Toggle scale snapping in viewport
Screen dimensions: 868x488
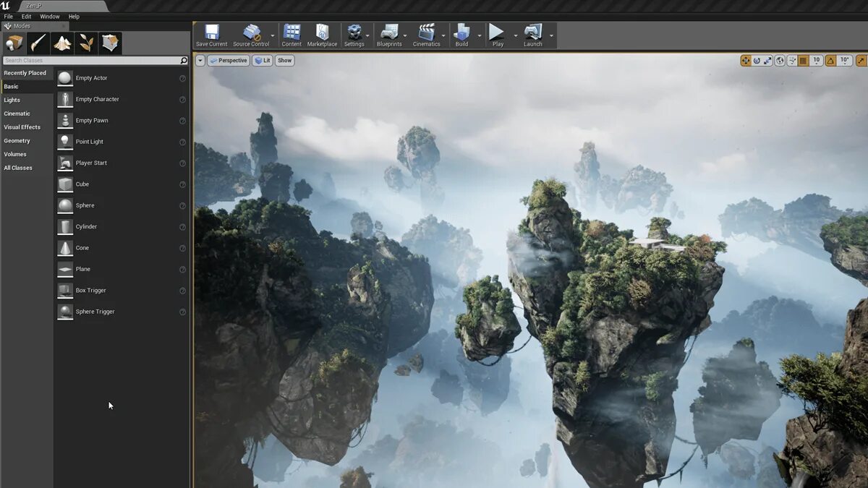tap(861, 61)
